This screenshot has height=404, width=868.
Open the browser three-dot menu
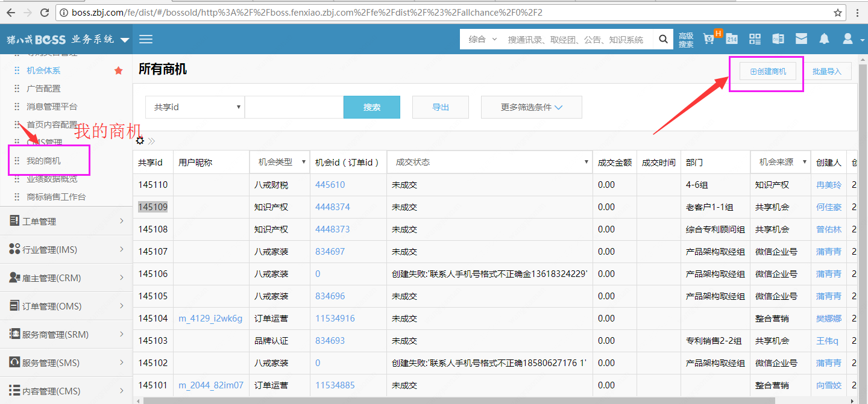858,13
